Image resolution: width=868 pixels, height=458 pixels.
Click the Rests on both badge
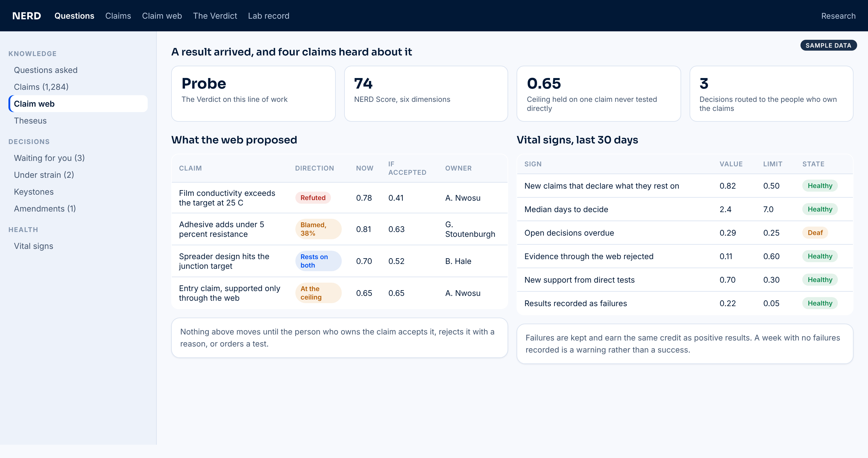click(318, 261)
